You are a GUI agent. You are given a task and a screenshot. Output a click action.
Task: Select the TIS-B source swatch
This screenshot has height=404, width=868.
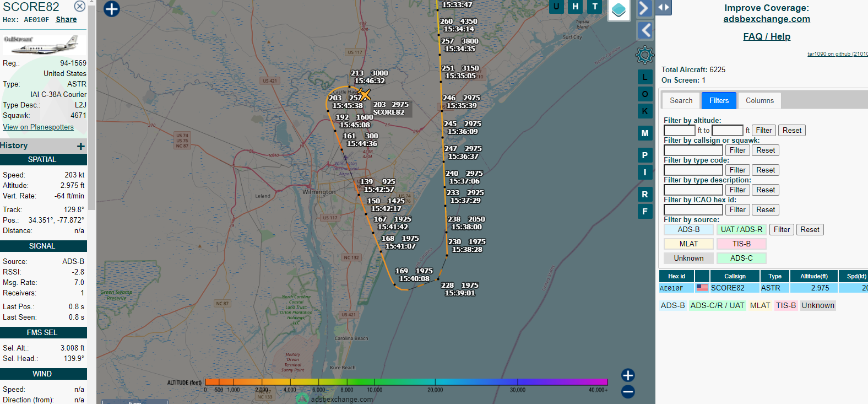pos(741,244)
